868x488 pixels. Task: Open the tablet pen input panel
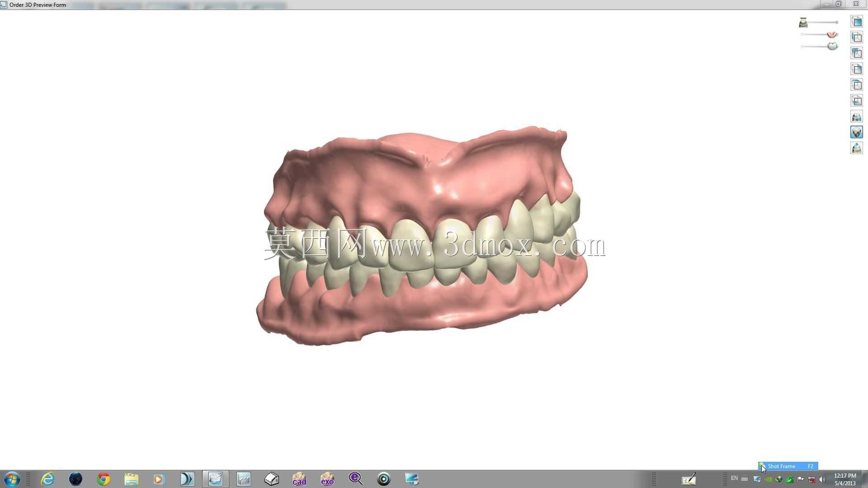[x=689, y=479]
